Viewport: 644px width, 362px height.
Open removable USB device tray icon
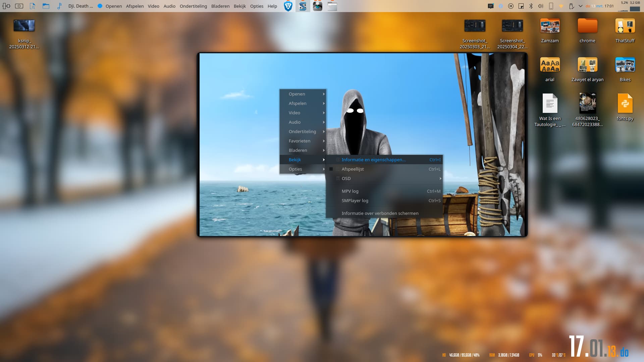(x=571, y=6)
